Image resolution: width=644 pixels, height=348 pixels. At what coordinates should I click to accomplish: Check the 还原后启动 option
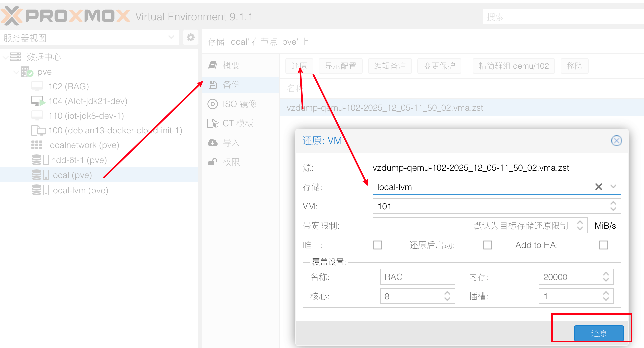click(487, 245)
